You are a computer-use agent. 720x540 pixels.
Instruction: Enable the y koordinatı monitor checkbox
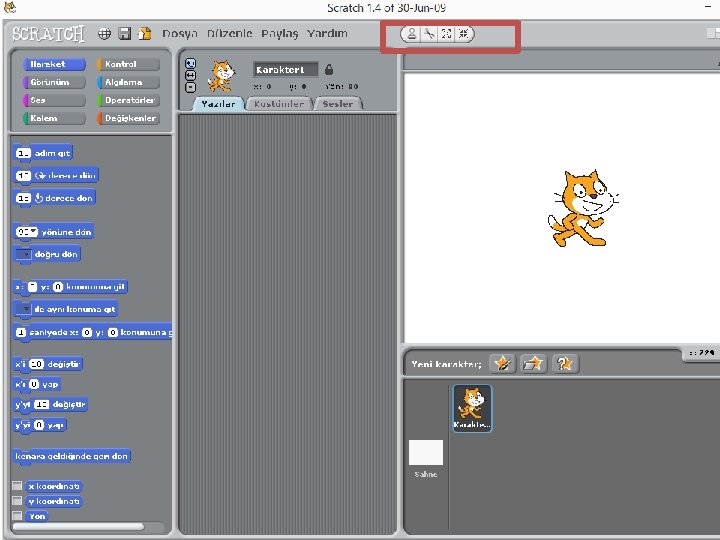pyautogui.click(x=17, y=501)
